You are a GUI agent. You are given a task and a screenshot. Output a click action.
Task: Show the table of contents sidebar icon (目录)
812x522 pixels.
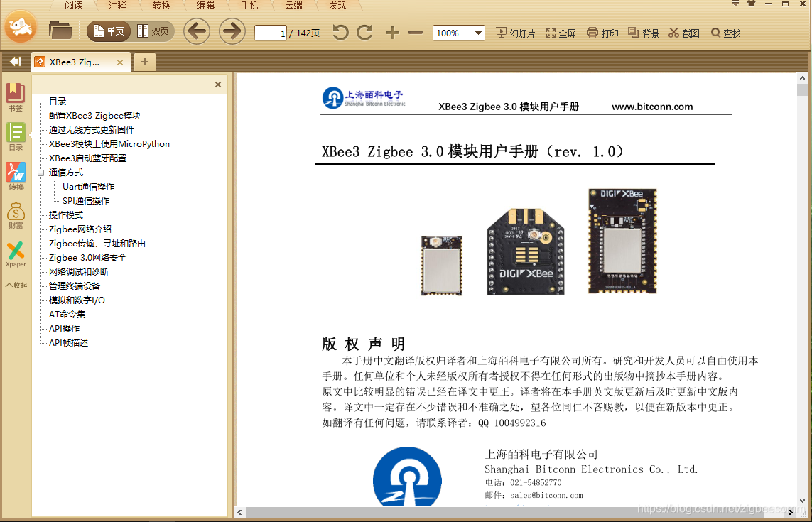[x=16, y=136]
